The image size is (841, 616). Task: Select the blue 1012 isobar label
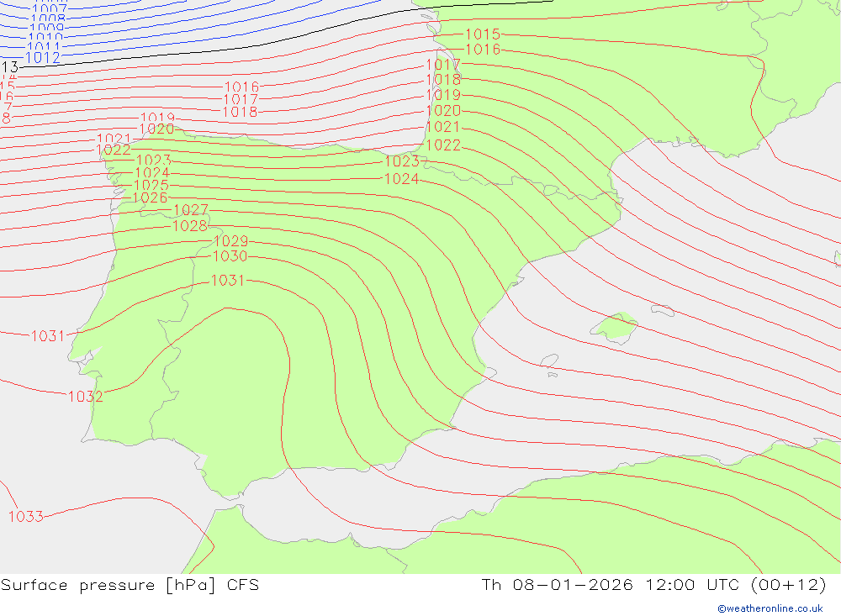[43, 57]
